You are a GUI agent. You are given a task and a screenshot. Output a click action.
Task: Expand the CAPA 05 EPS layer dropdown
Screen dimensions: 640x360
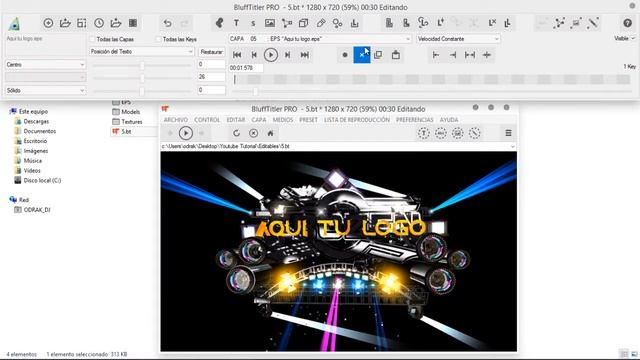tap(320, 39)
